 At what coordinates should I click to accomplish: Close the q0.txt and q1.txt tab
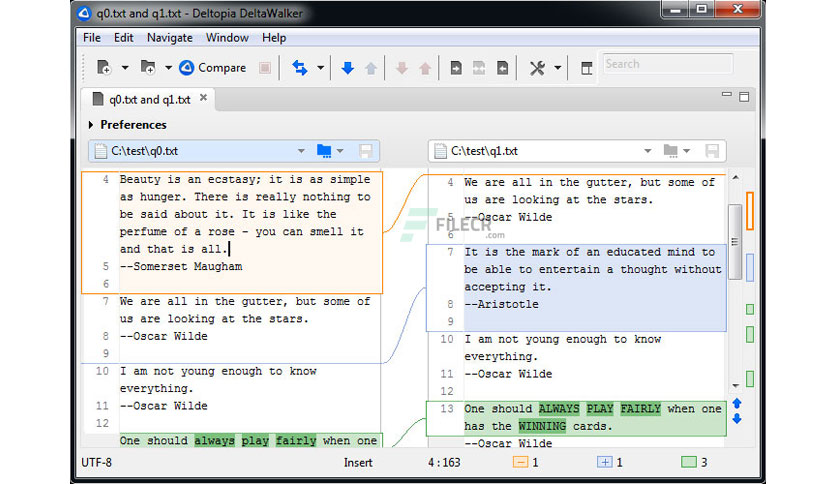pos(203,98)
